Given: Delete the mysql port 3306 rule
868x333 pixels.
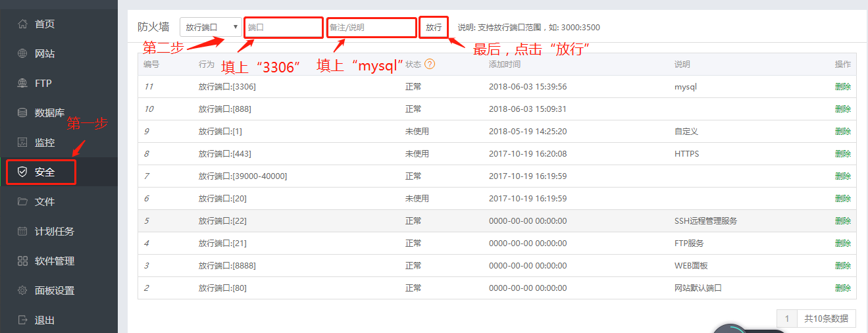Looking at the screenshot, I should click(842, 86).
